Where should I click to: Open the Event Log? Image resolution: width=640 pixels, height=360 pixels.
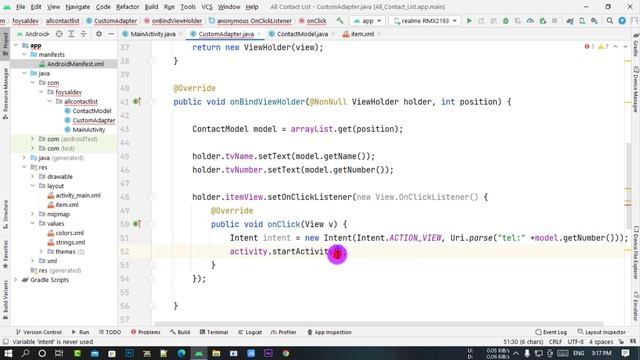pos(551,332)
